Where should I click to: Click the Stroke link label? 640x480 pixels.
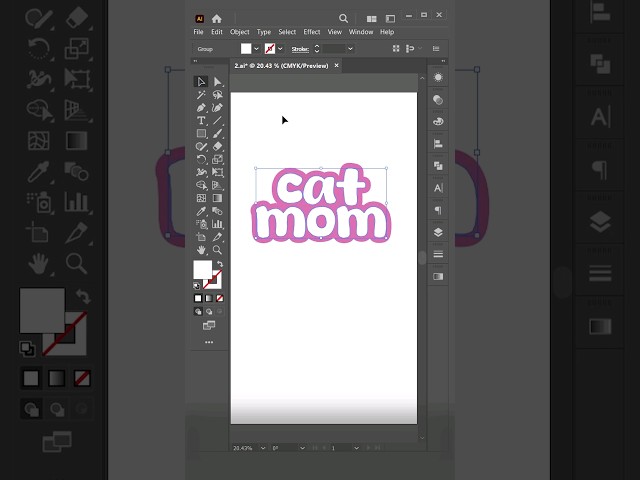tap(300, 49)
